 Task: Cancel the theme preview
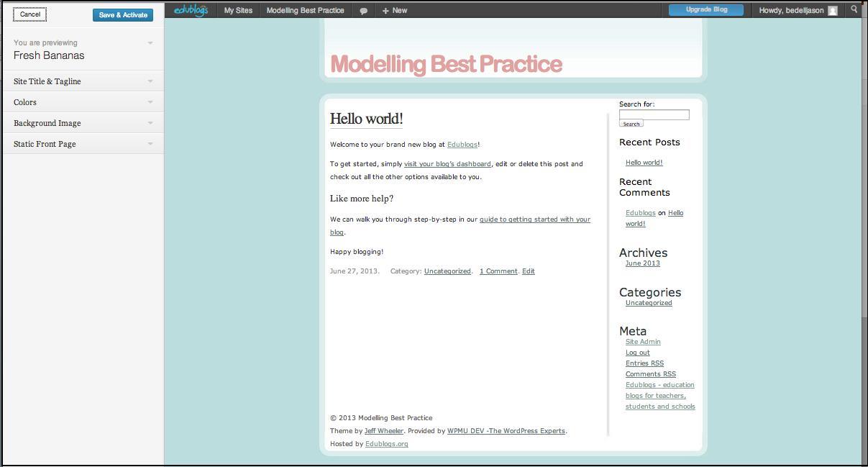click(30, 14)
